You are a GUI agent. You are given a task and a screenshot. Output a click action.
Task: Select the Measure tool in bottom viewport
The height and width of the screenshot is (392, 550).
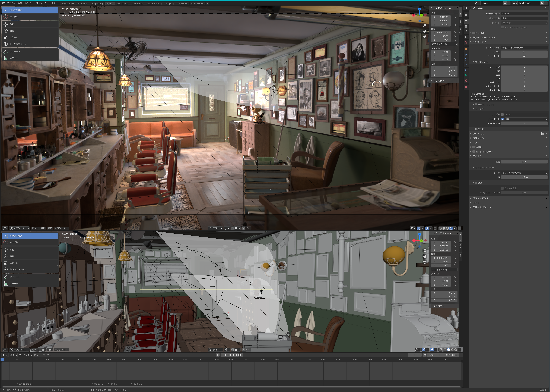(x=14, y=283)
